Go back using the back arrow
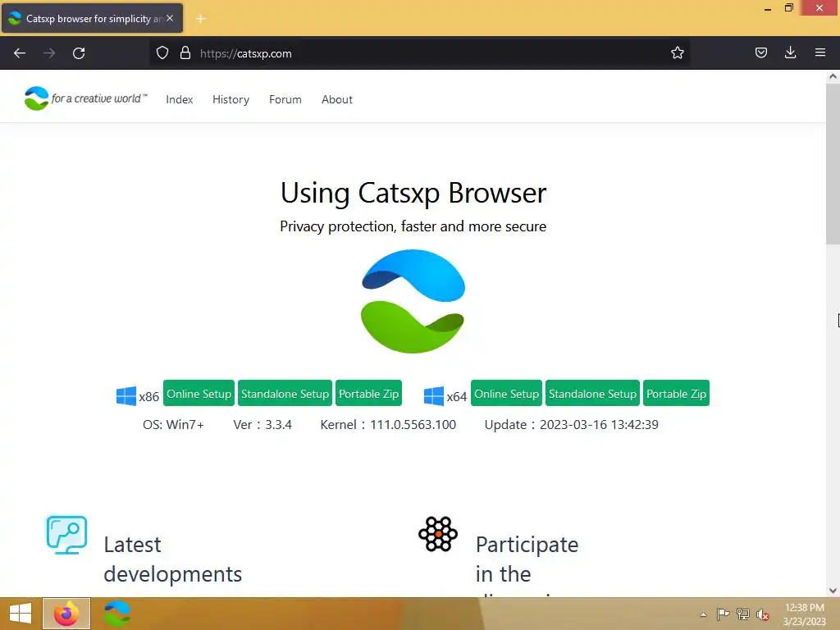This screenshot has height=630, width=840. [20, 53]
